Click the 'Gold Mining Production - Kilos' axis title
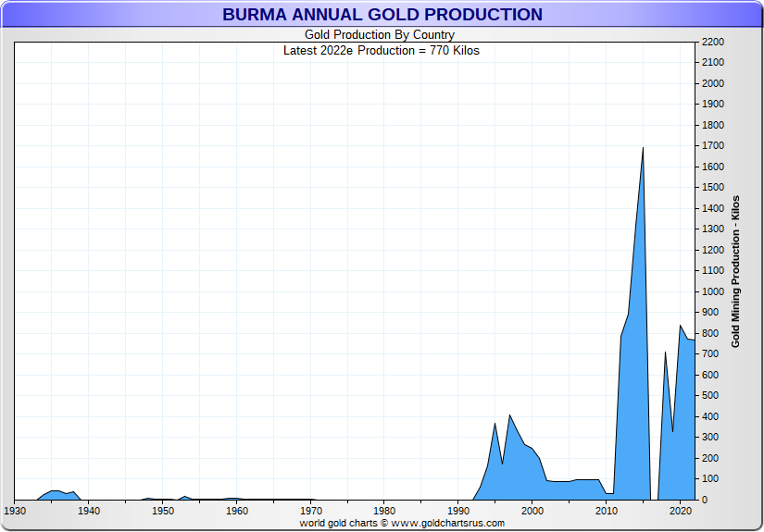The image size is (764, 532). pos(735,271)
